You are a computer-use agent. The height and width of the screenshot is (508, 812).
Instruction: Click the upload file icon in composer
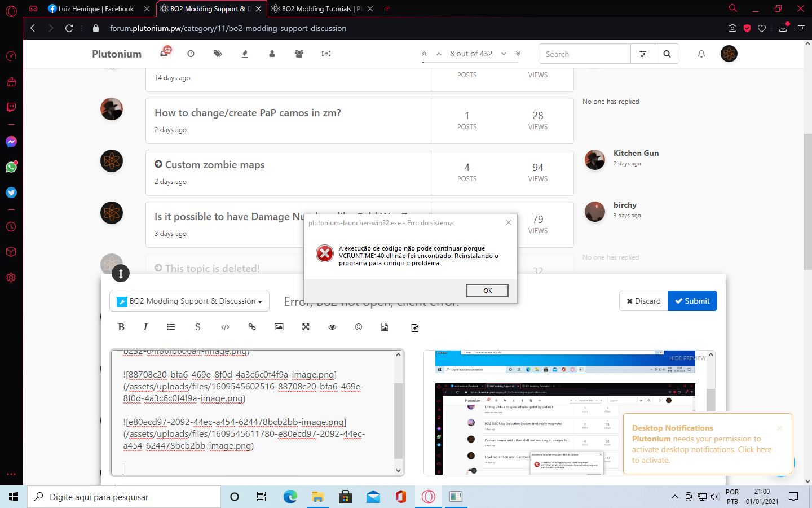[x=415, y=327]
